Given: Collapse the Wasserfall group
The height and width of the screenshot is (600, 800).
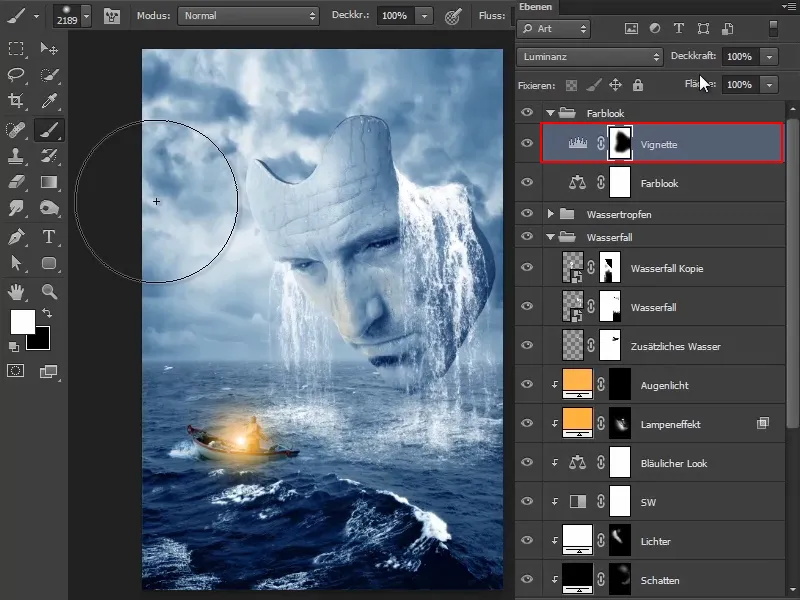Looking at the screenshot, I should [x=550, y=237].
